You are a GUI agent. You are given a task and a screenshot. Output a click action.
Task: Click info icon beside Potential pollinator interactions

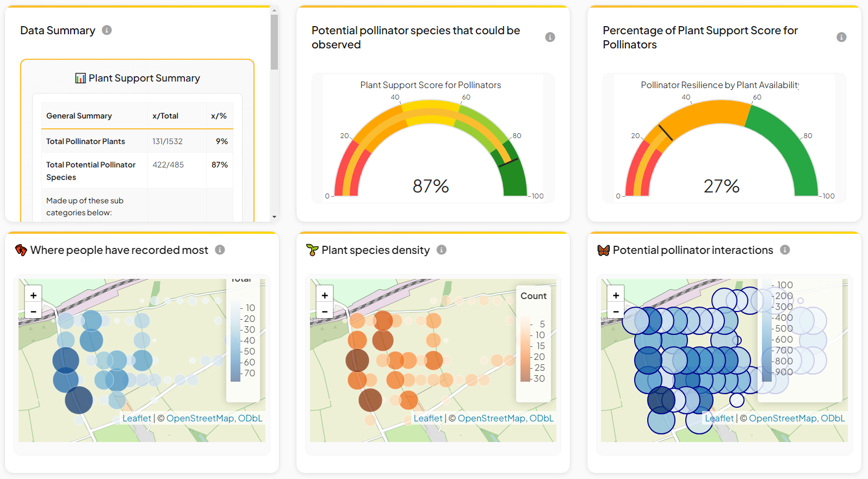coord(785,250)
